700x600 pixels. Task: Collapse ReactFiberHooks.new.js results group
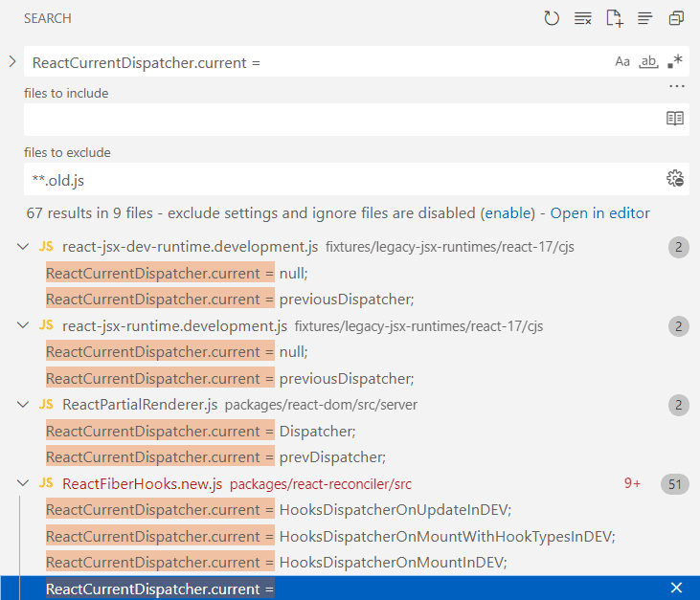coord(24,484)
